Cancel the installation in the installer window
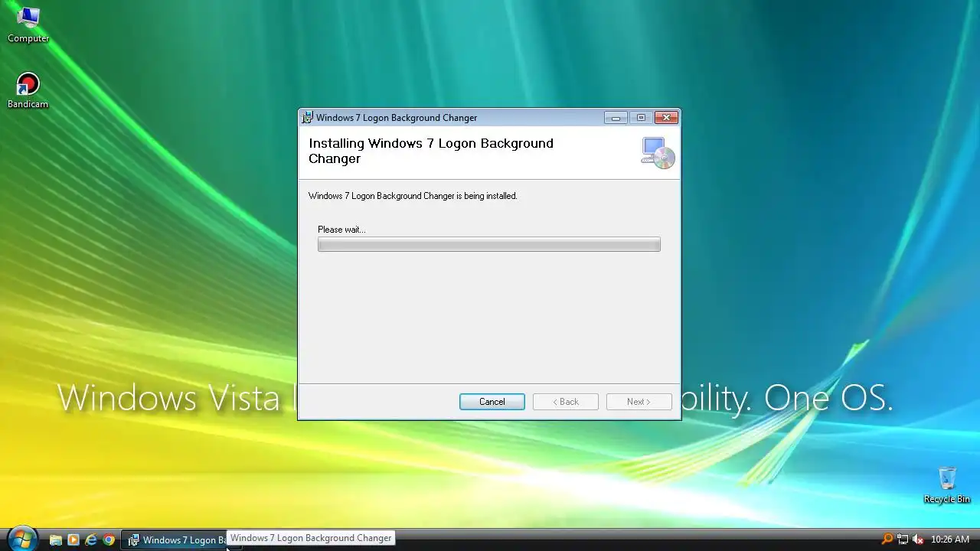Image resolution: width=980 pixels, height=551 pixels. (492, 402)
